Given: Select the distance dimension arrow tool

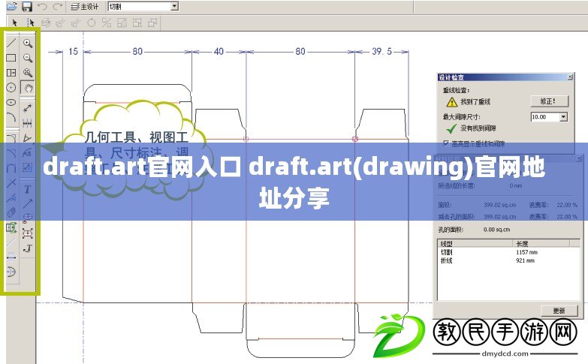Looking at the screenshot, I should pyautogui.click(x=27, y=108).
